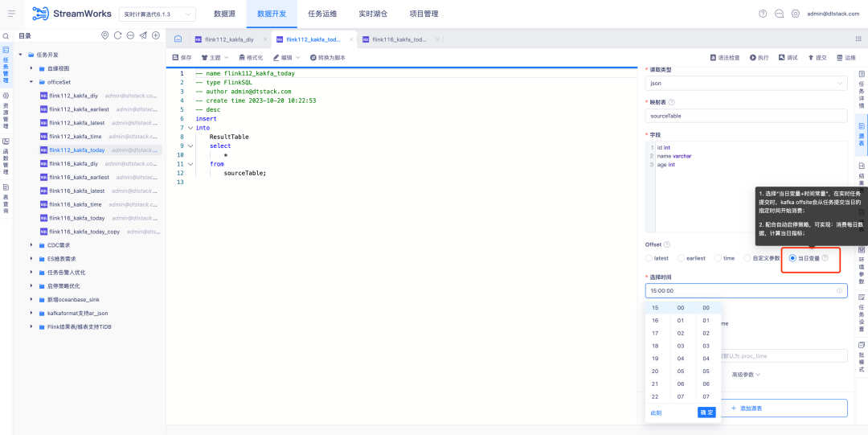Open the 实时计算迭代6.1.3 project dropdown
Image resolution: width=868 pixels, height=435 pixels.
pos(158,14)
